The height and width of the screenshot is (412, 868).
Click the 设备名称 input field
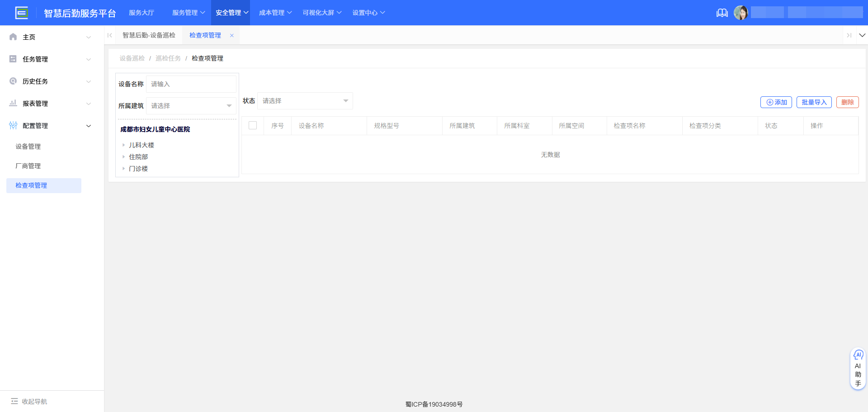click(x=191, y=84)
